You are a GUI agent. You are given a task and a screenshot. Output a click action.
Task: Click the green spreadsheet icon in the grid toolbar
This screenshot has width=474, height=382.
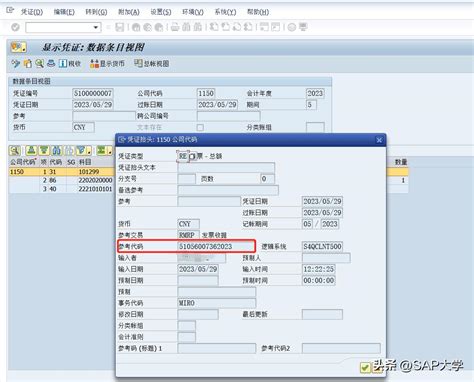tap(101, 151)
